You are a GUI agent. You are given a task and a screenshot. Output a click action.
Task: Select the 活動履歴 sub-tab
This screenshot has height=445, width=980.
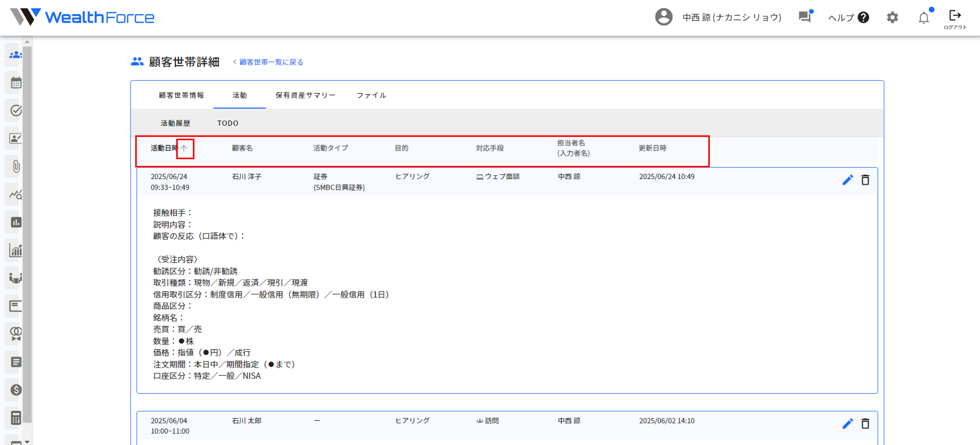(175, 123)
